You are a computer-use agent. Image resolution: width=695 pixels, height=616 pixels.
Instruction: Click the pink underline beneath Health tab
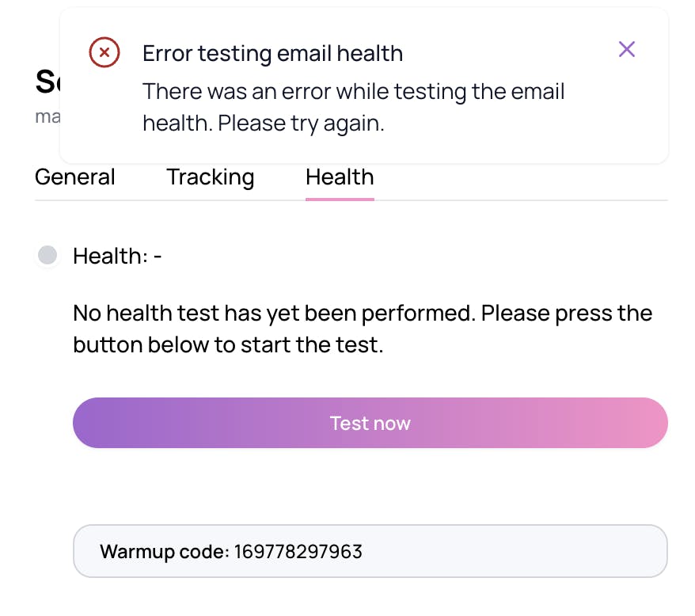[x=340, y=199]
